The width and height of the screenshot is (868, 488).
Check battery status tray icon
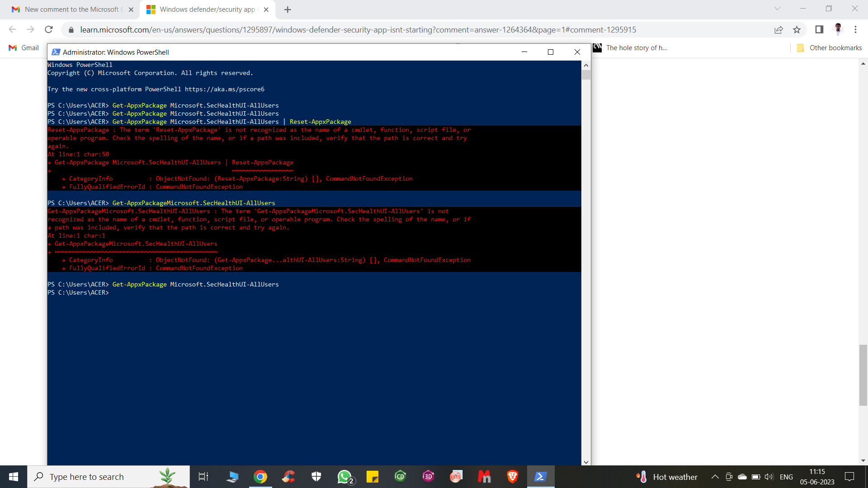click(756, 477)
